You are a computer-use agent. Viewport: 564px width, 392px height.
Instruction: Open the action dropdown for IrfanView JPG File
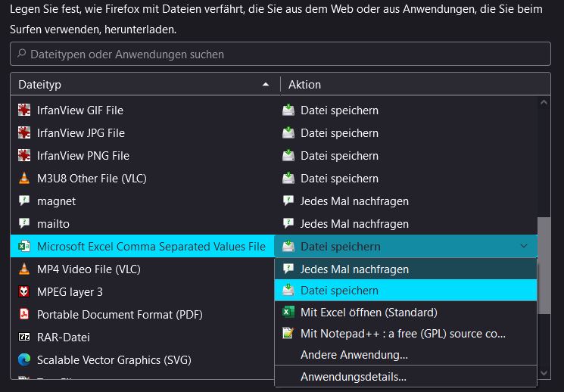point(406,132)
